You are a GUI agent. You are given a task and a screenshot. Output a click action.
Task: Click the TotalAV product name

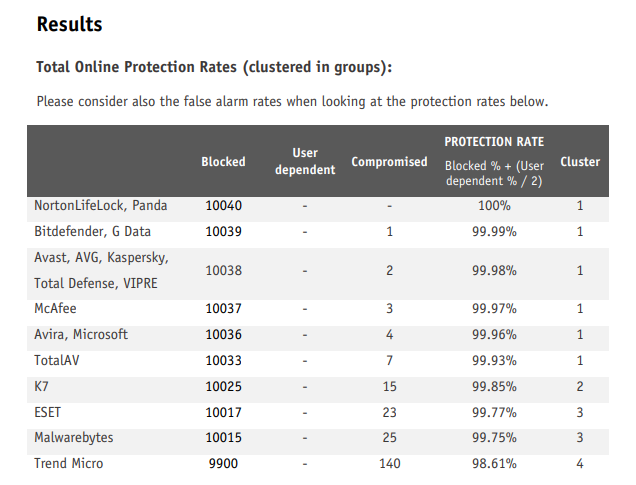(59, 360)
